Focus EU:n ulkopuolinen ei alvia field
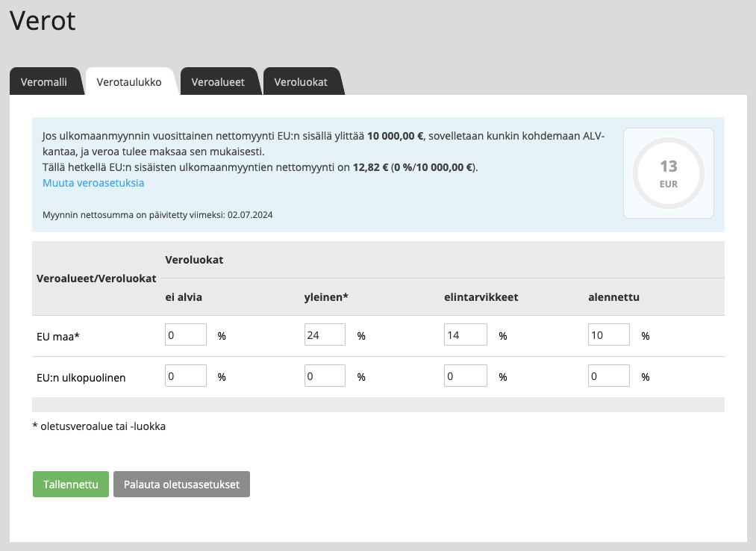 (185, 376)
